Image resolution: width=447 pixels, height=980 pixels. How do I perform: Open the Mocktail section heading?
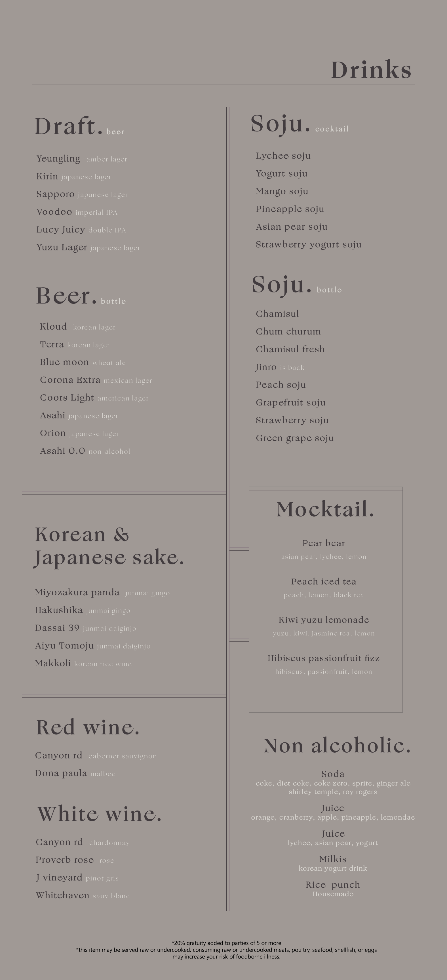coord(325,509)
